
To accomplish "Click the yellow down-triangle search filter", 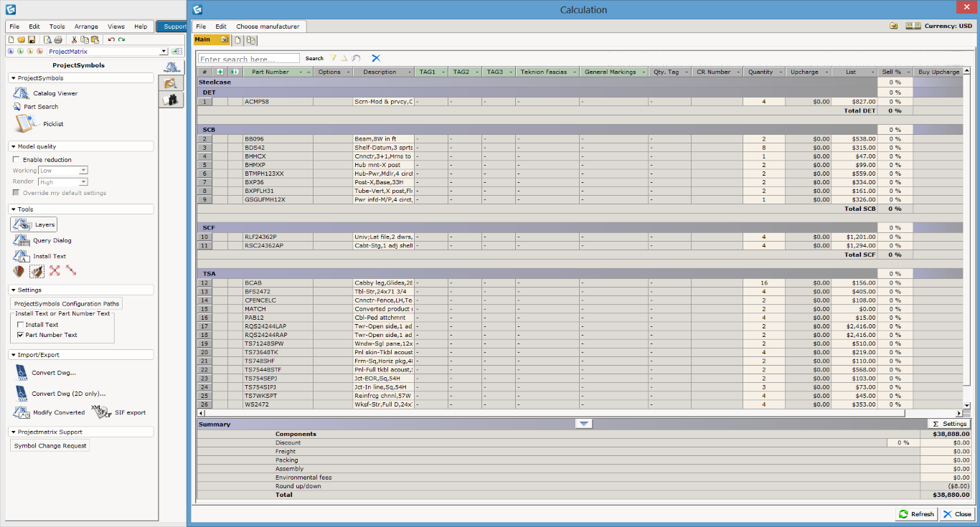I will pos(332,58).
